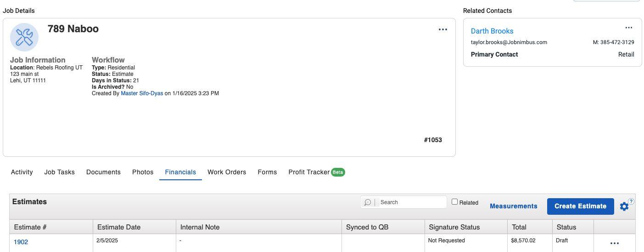Click into the Estimates search field
644x252 pixels.
(411, 202)
